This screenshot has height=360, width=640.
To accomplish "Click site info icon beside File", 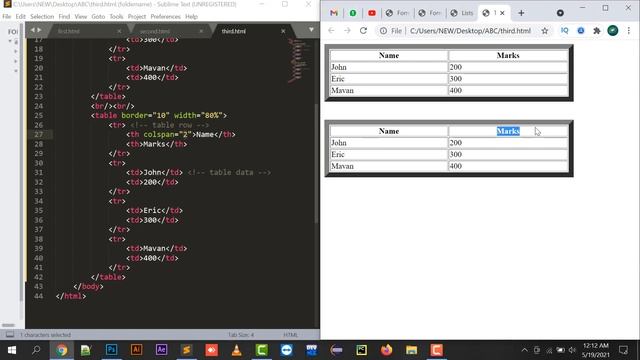I will [383, 31].
